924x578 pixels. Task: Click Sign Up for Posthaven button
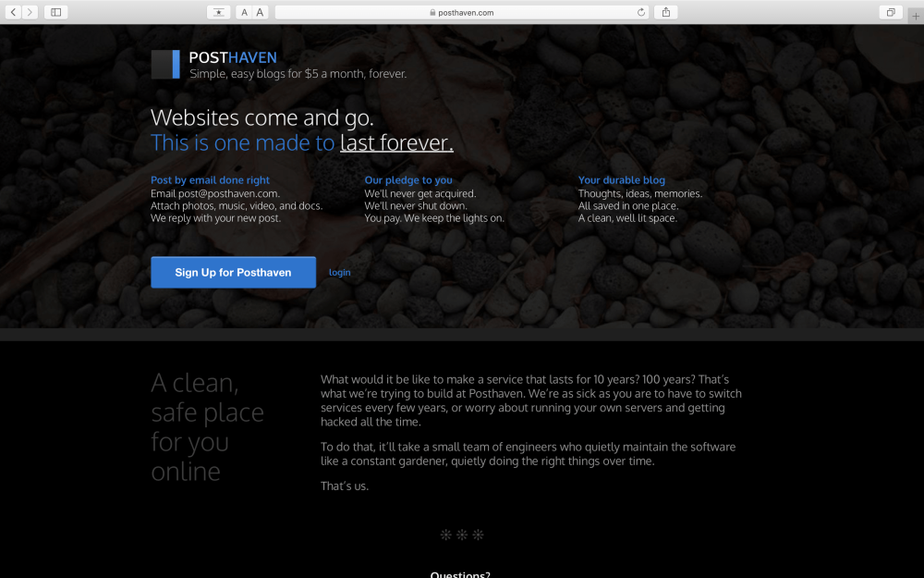(x=234, y=273)
